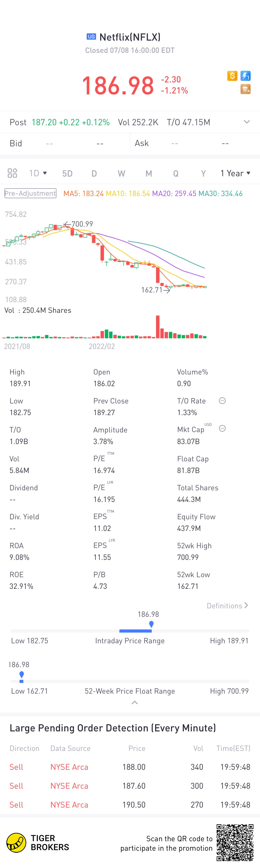
Task: Collapse the price range section chevron
Action: [x=134, y=702]
